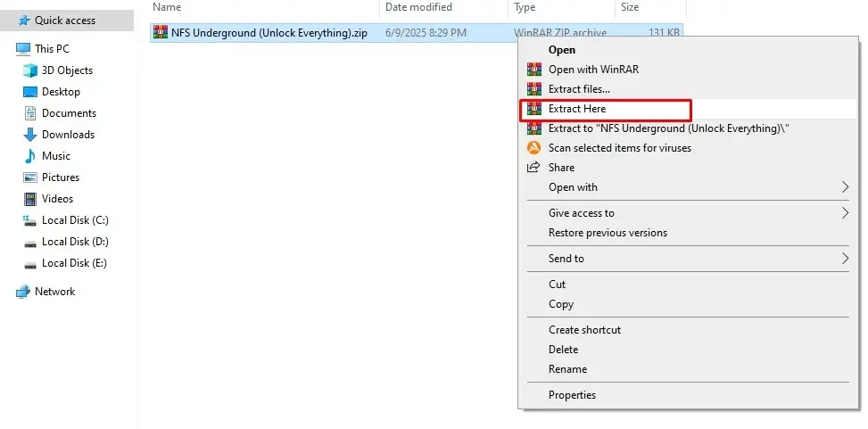Image resolution: width=868 pixels, height=429 pixels.
Task: Click the This PC monitor icon
Action: (23, 49)
